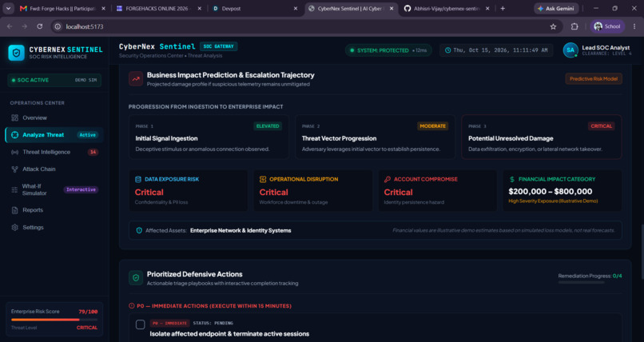
Task: Open the Threat Intelligence radar icon
Action: tap(15, 152)
